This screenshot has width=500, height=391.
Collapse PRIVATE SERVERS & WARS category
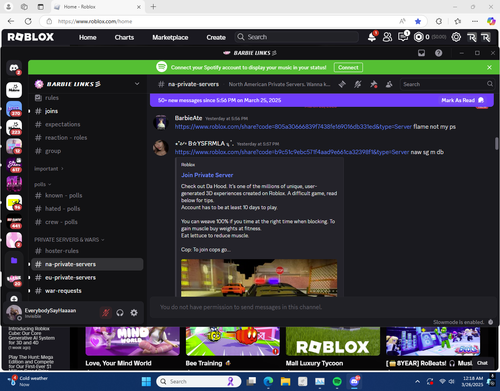69,240
